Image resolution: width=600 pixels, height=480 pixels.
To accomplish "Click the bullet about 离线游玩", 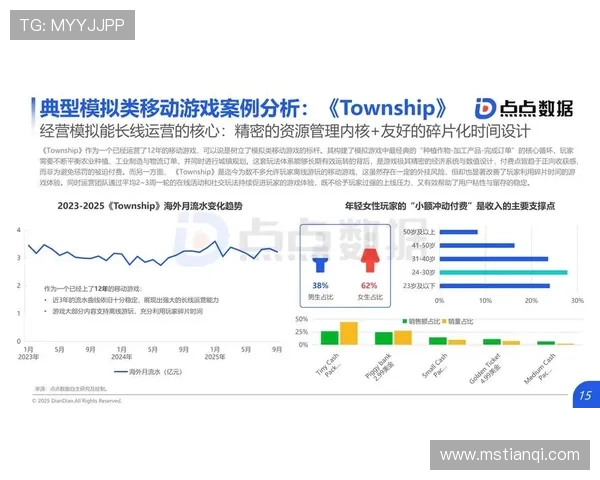I will coord(127,311).
